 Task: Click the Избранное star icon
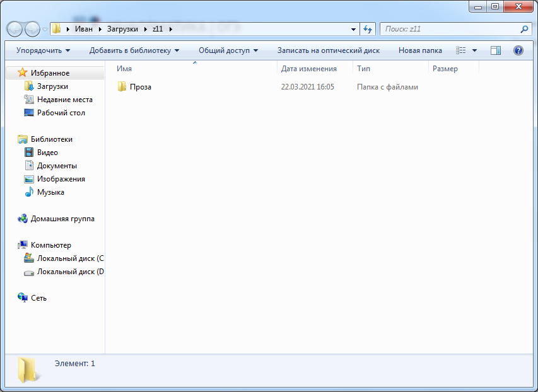click(x=22, y=72)
